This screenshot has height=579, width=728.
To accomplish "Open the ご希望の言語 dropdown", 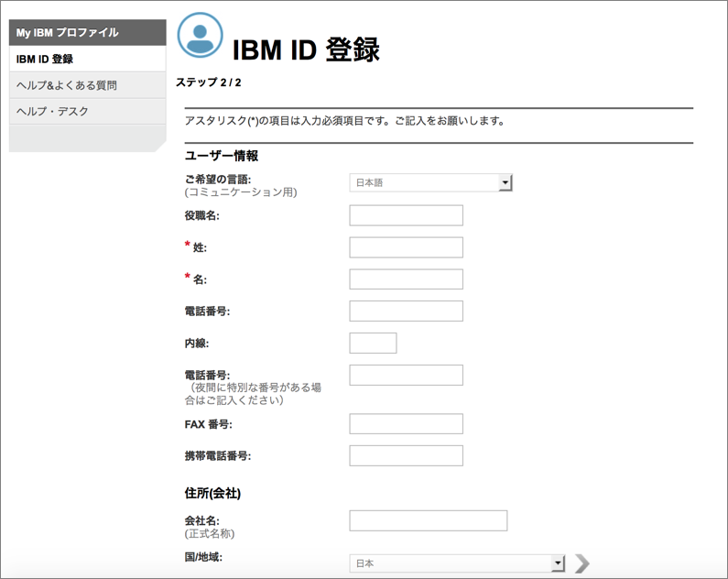I will point(430,182).
